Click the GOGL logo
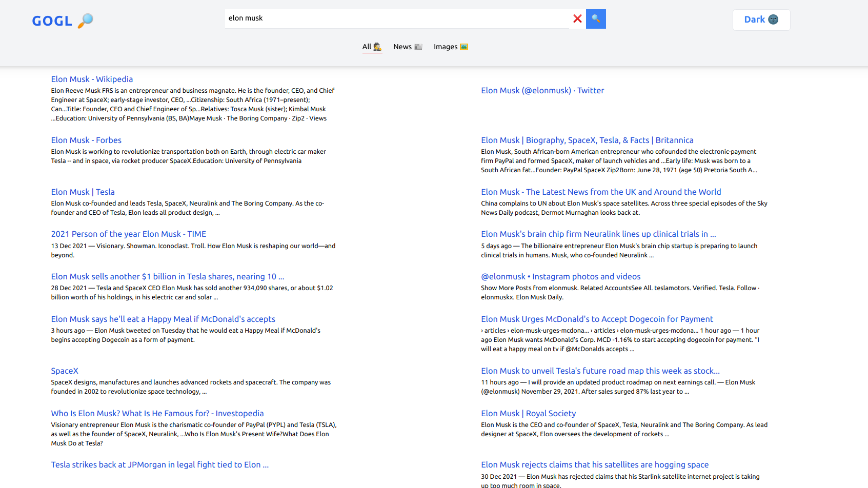 tap(63, 21)
